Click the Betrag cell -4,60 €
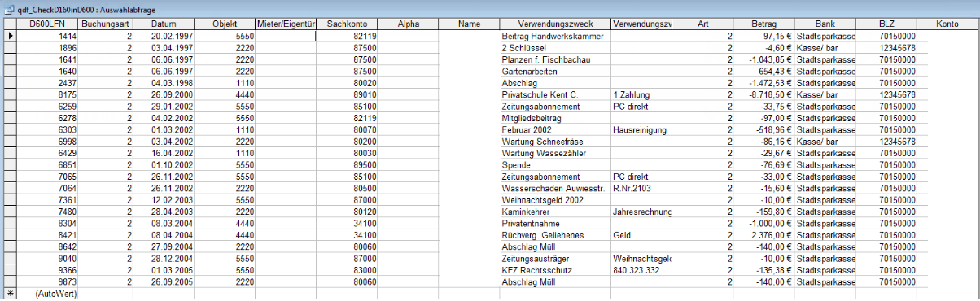This screenshot has height=301, width=980. click(x=764, y=48)
